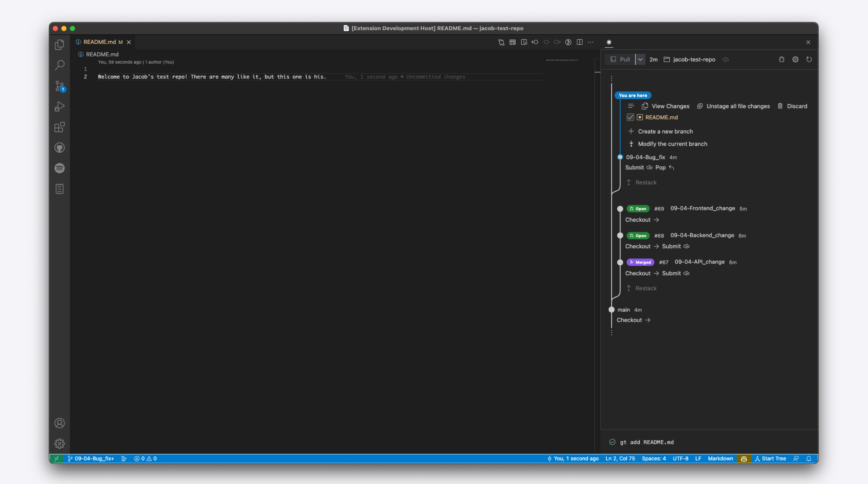The height and width of the screenshot is (484, 868).
Task: Close the README.md editor tab
Action: (129, 42)
